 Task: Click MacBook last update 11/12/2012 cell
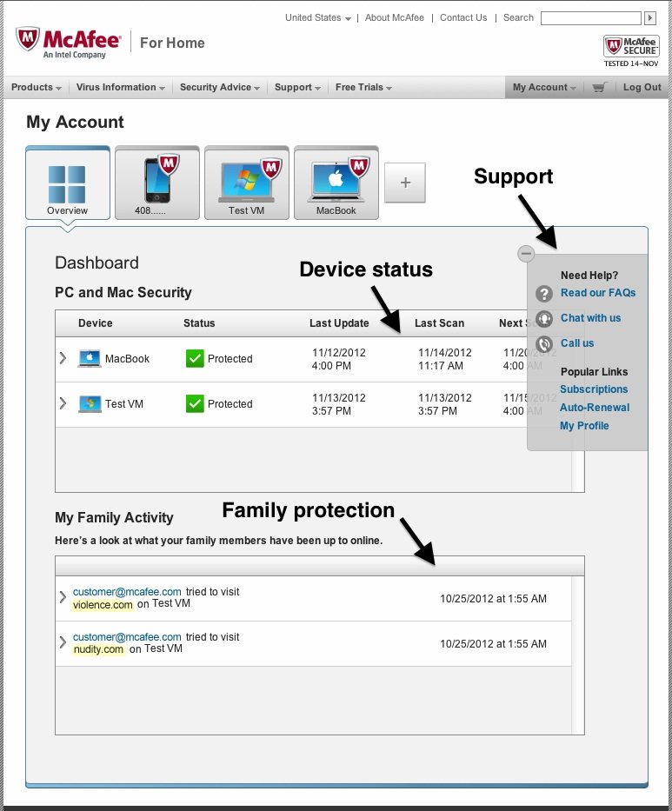(x=339, y=359)
